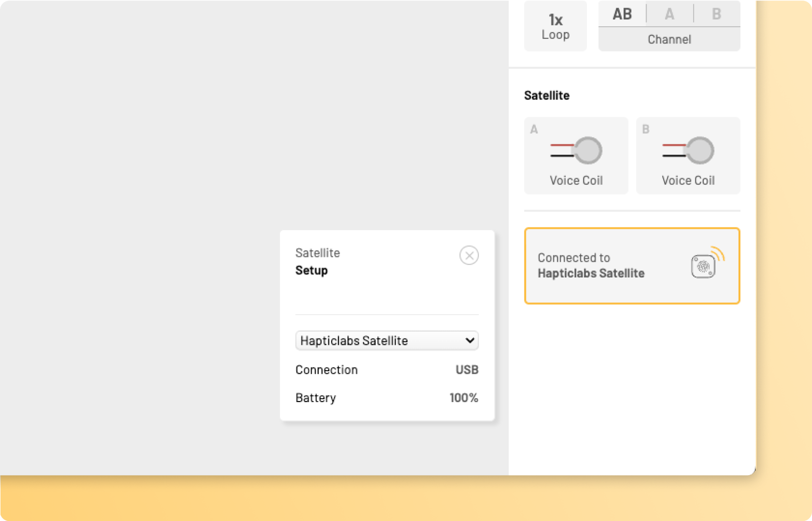Click the satellite device icon with wireless waves
The width and height of the screenshot is (812, 521).
[x=706, y=263]
